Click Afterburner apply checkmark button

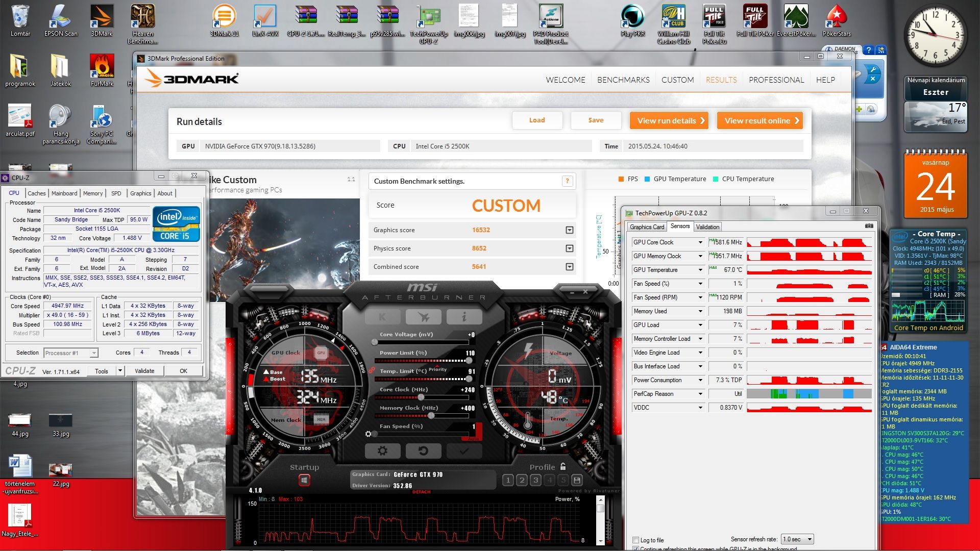(463, 450)
